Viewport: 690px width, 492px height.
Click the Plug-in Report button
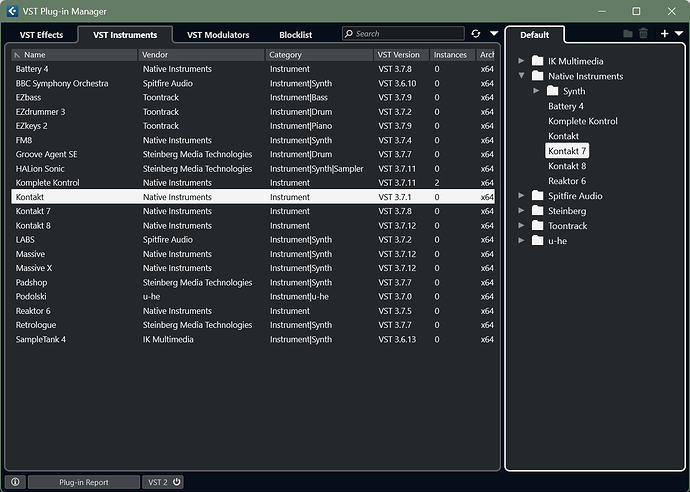click(84, 482)
